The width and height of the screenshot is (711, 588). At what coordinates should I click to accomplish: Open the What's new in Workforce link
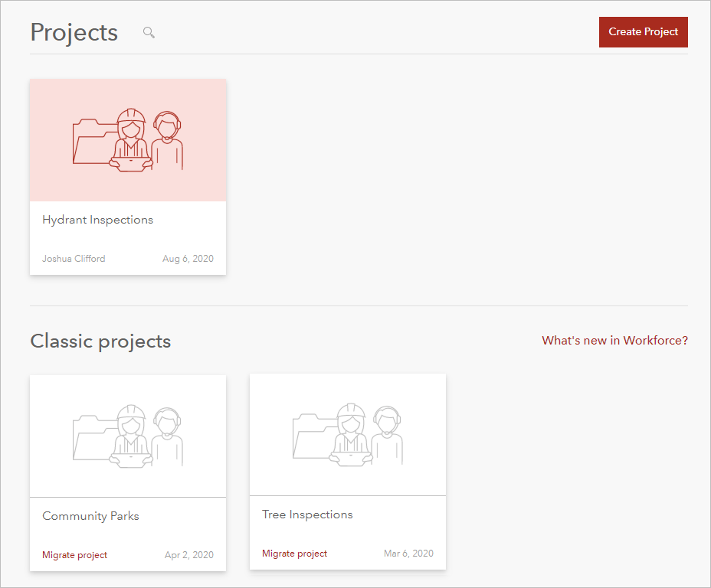(614, 340)
